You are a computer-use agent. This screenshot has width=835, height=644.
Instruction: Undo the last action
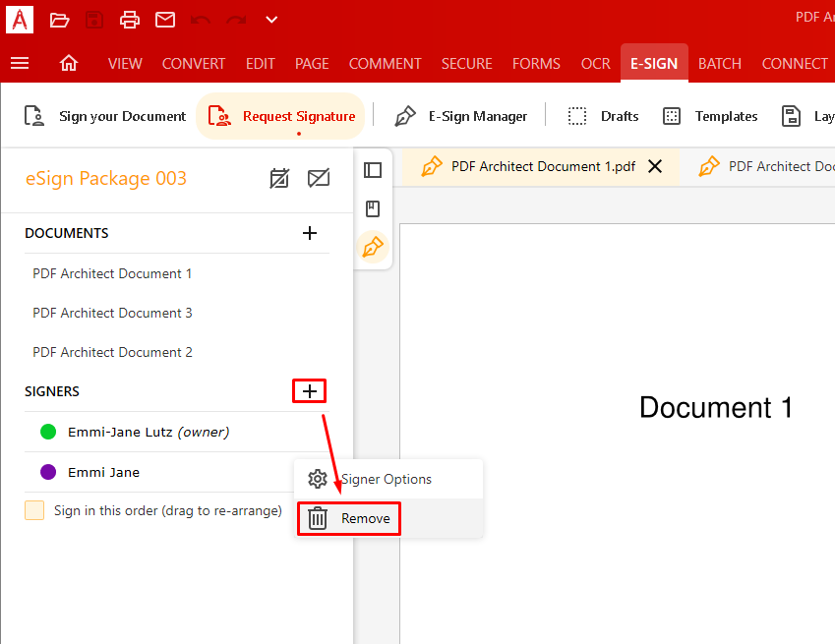point(201,21)
